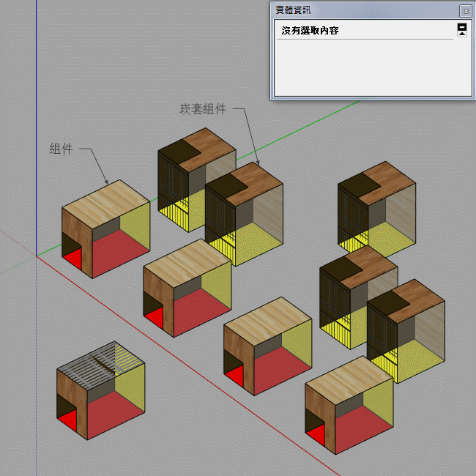Select the cube with striped gray top
Viewport: 476px width, 476px height.
tap(101, 390)
